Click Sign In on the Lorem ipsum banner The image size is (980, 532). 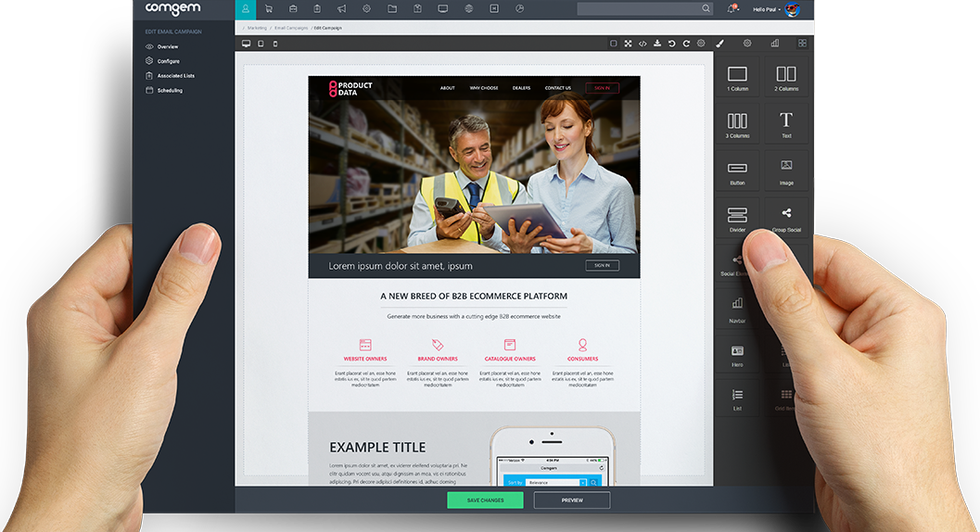pos(602,266)
